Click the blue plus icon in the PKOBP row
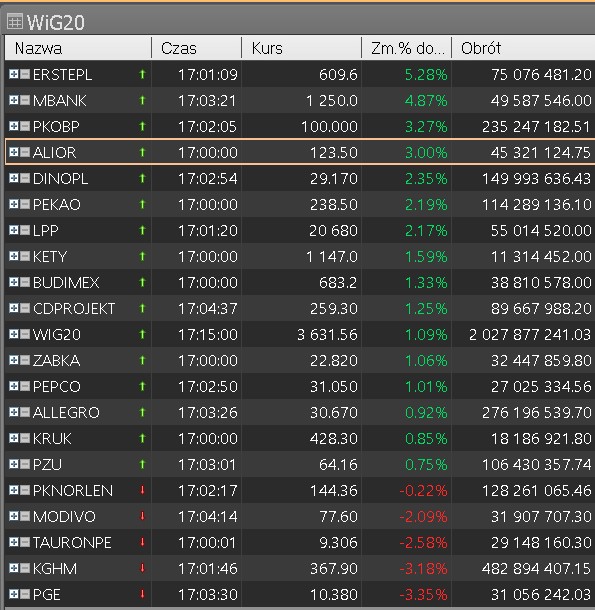The width and height of the screenshot is (595, 610). pos(14,126)
